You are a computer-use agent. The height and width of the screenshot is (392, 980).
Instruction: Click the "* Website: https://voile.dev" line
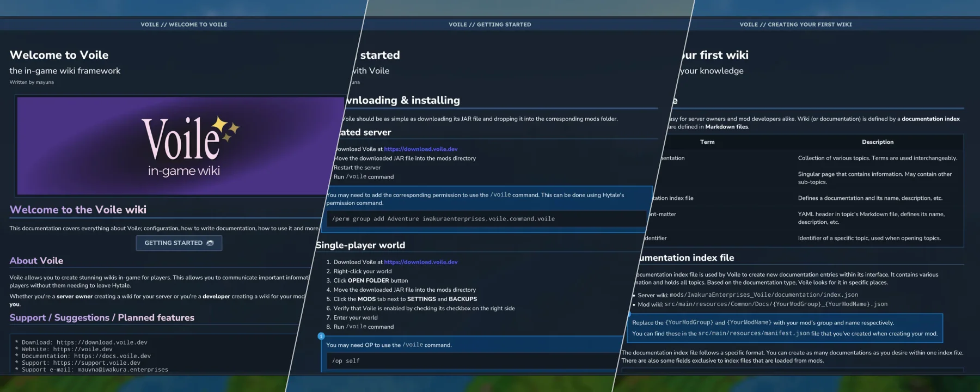coord(64,350)
